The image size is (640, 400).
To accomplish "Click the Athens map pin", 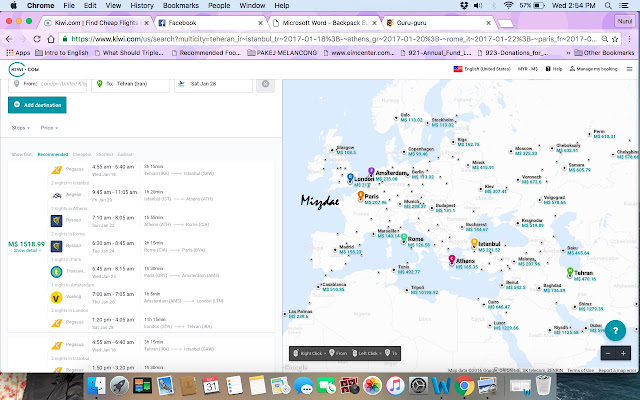I will [x=452, y=259].
